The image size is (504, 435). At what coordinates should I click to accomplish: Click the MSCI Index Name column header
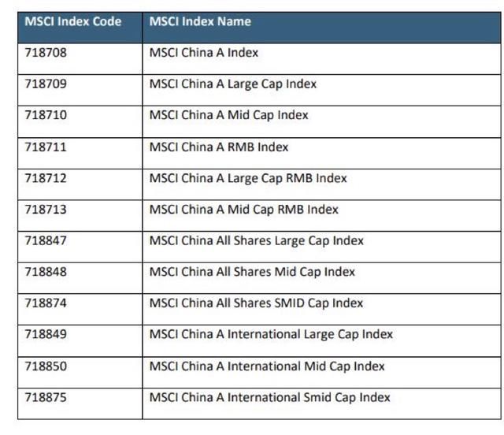click(200, 22)
